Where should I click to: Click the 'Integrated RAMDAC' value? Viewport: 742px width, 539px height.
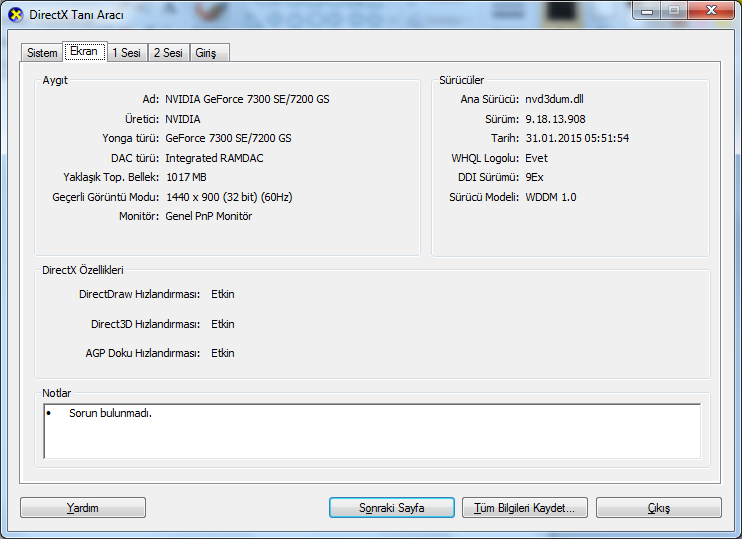point(214,158)
